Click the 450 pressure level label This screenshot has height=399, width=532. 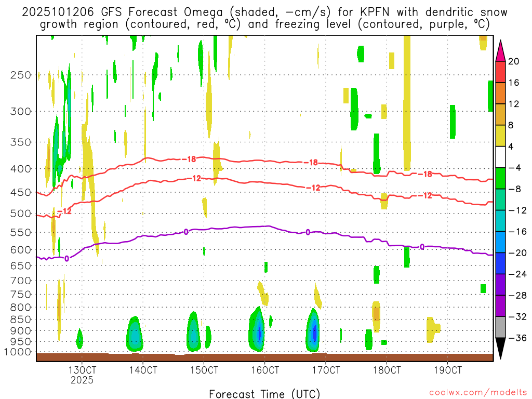click(x=21, y=192)
